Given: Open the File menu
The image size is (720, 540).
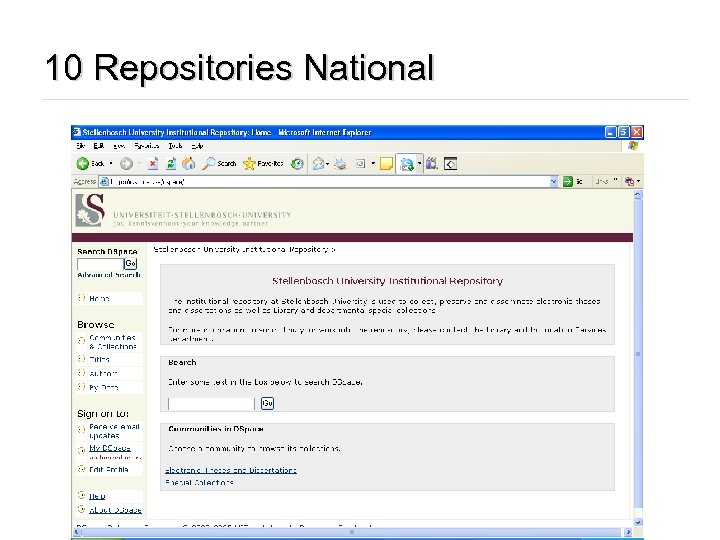Looking at the screenshot, I should coord(81,146).
